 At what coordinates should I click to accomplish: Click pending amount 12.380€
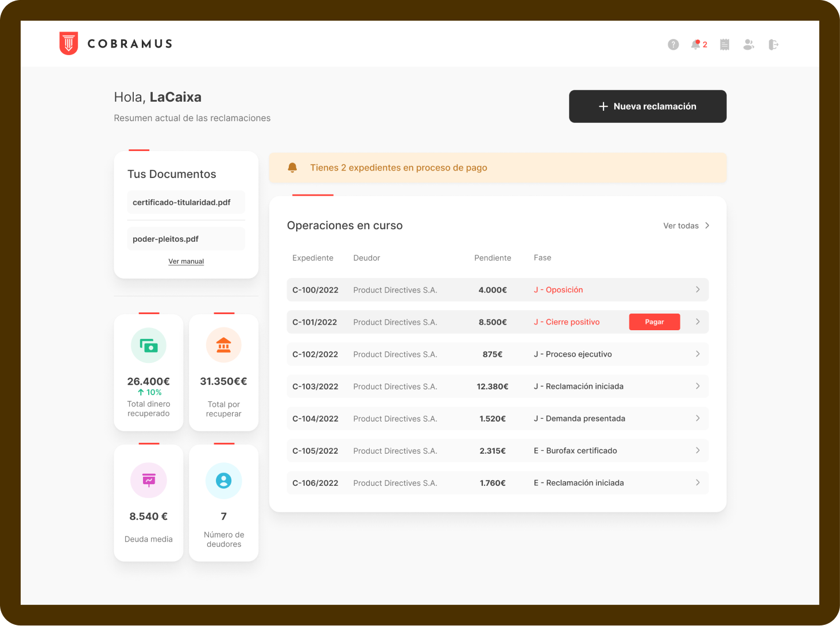point(493,387)
